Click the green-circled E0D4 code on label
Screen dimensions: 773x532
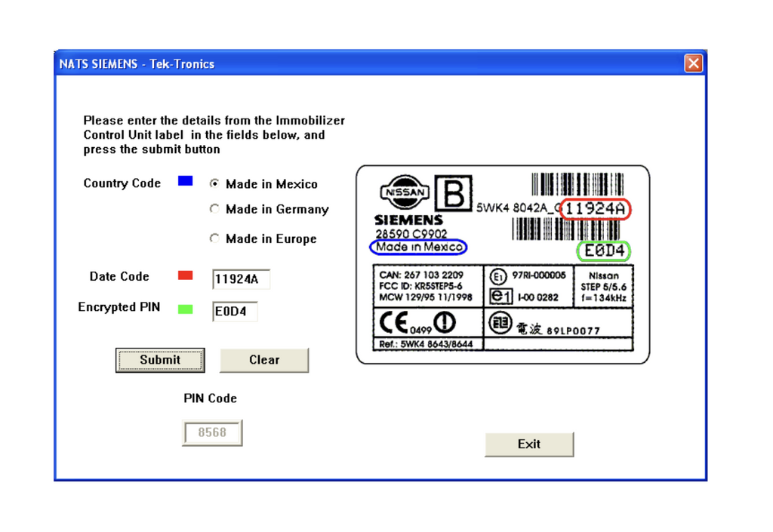coord(604,251)
